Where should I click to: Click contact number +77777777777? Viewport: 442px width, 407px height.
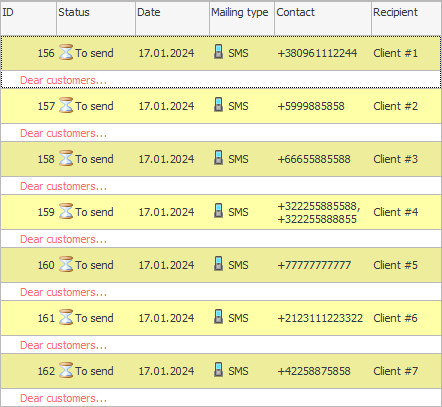point(314,265)
